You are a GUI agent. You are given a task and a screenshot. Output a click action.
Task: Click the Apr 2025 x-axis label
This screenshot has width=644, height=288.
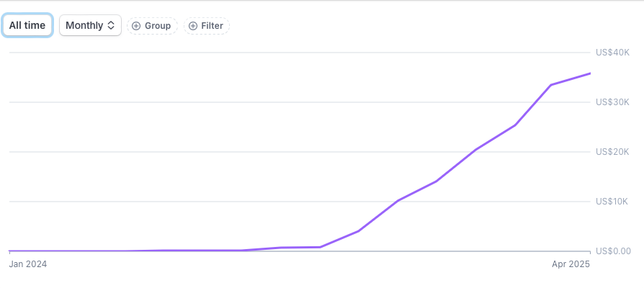[x=571, y=264]
